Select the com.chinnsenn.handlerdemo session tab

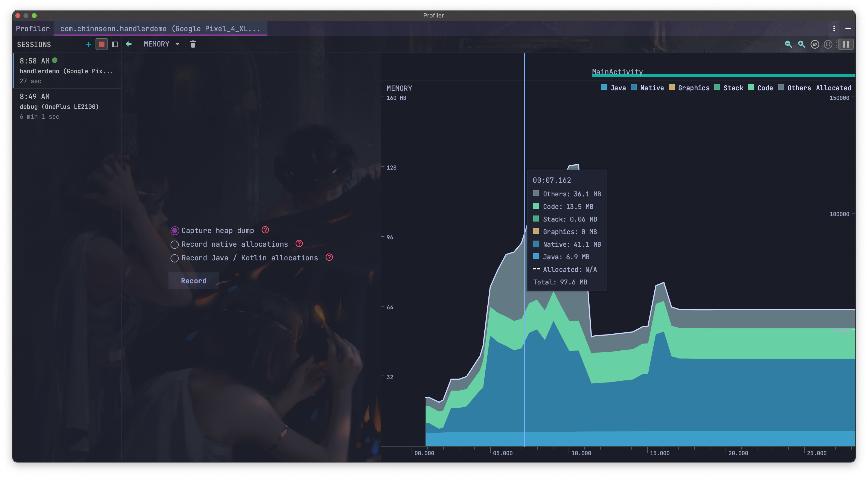(160, 29)
